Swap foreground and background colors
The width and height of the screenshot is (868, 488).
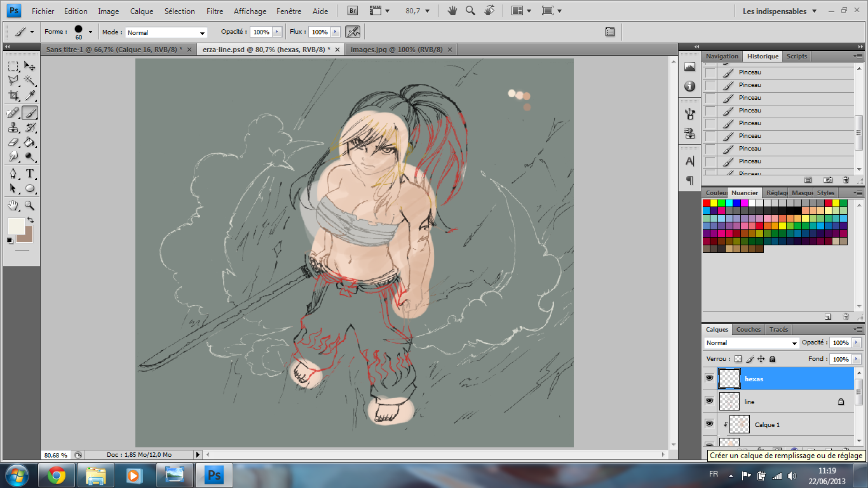(31, 220)
